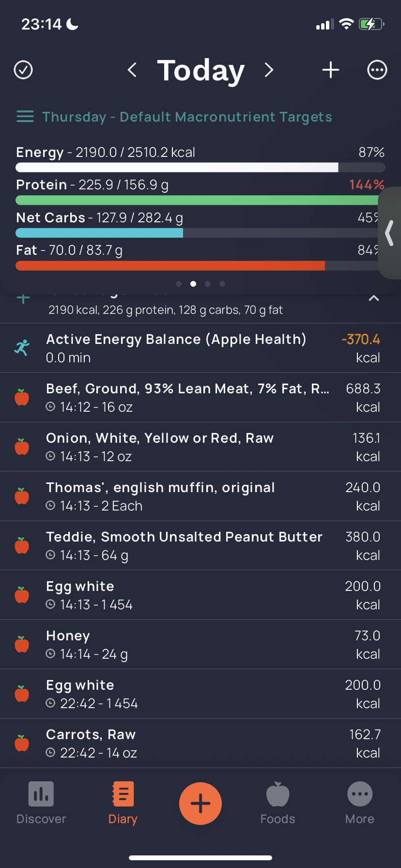Collapse the food group with the up chevron

pyautogui.click(x=374, y=298)
